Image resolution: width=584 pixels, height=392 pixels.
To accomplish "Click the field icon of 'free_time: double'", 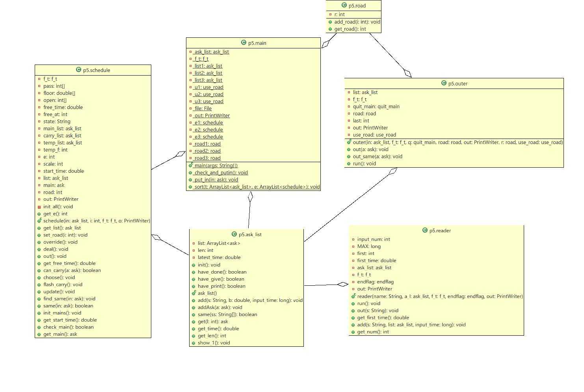I will (39, 107).
